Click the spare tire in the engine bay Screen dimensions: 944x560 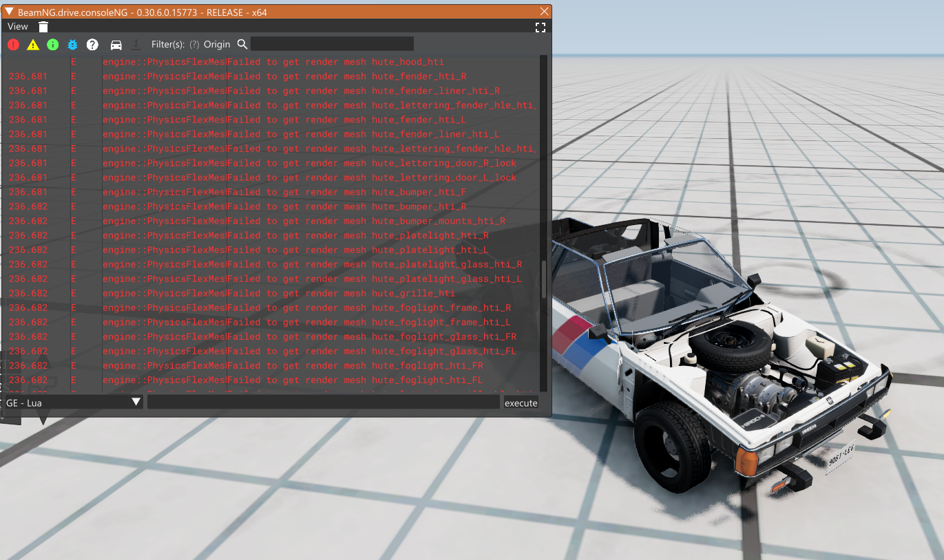(731, 347)
